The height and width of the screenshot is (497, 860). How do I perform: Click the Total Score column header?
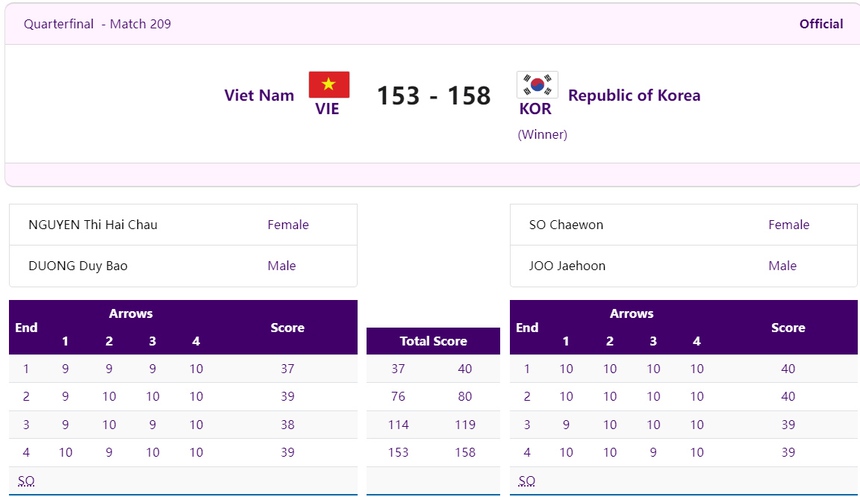coord(433,341)
